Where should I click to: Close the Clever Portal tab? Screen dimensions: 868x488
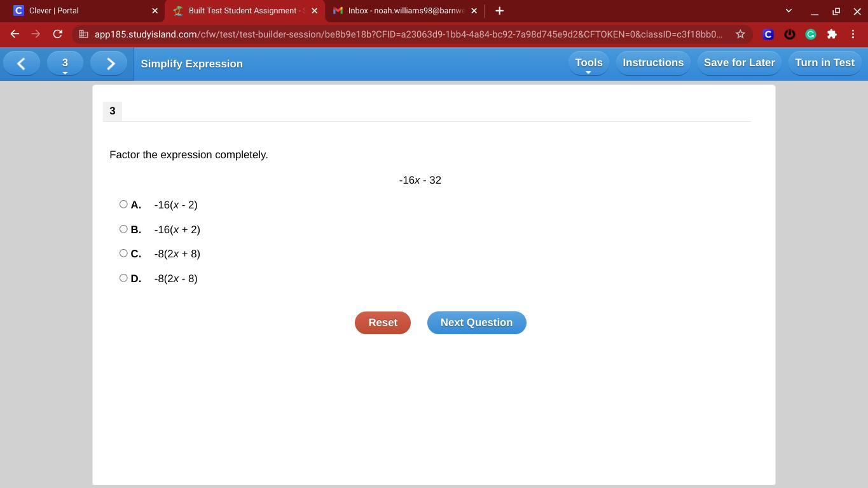click(x=155, y=11)
